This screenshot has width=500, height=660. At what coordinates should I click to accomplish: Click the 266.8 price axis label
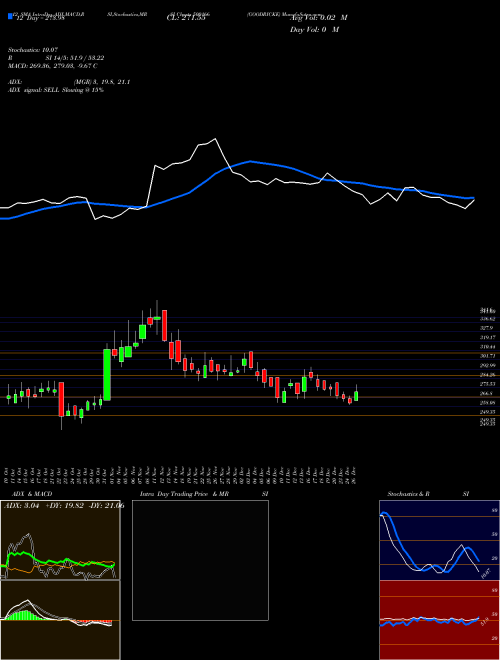pyautogui.click(x=487, y=394)
